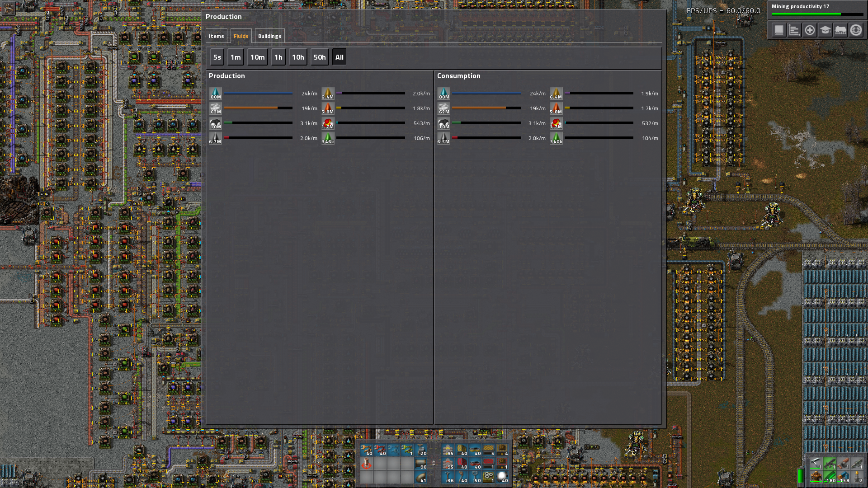Open the Items statistics tab
The height and width of the screenshot is (488, 868).
tap(216, 36)
